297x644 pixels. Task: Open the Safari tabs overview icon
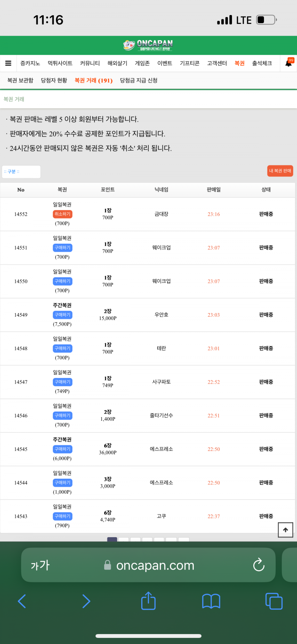pyautogui.click(x=274, y=601)
